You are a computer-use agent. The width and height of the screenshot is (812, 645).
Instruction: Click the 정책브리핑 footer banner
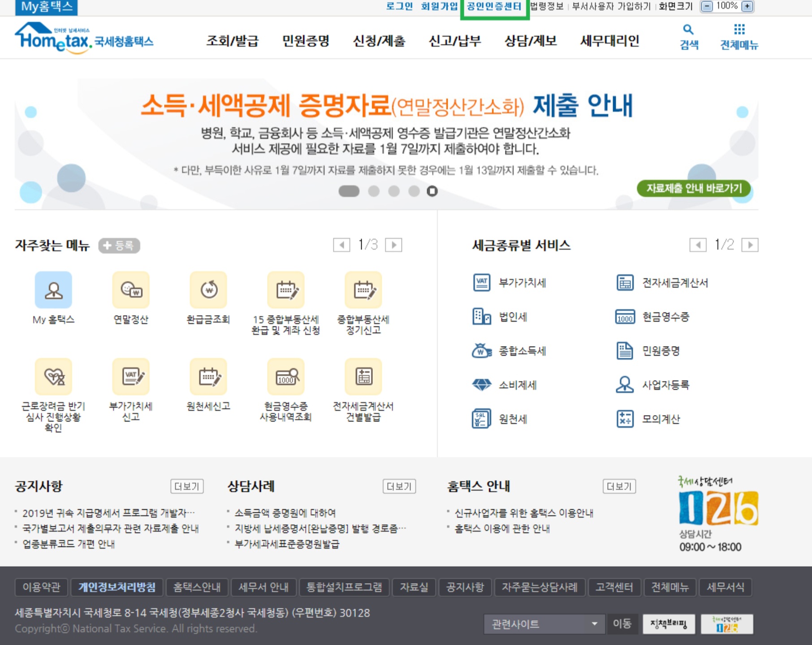click(x=669, y=624)
